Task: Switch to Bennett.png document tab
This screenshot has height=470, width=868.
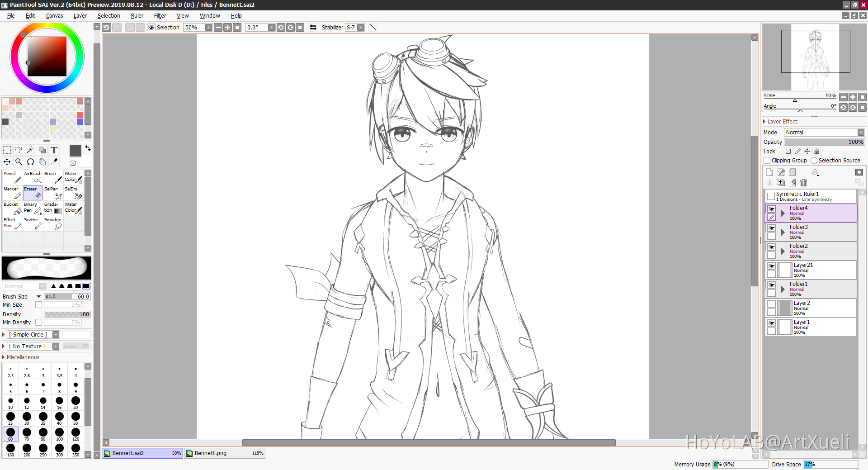Action: pyautogui.click(x=225, y=453)
